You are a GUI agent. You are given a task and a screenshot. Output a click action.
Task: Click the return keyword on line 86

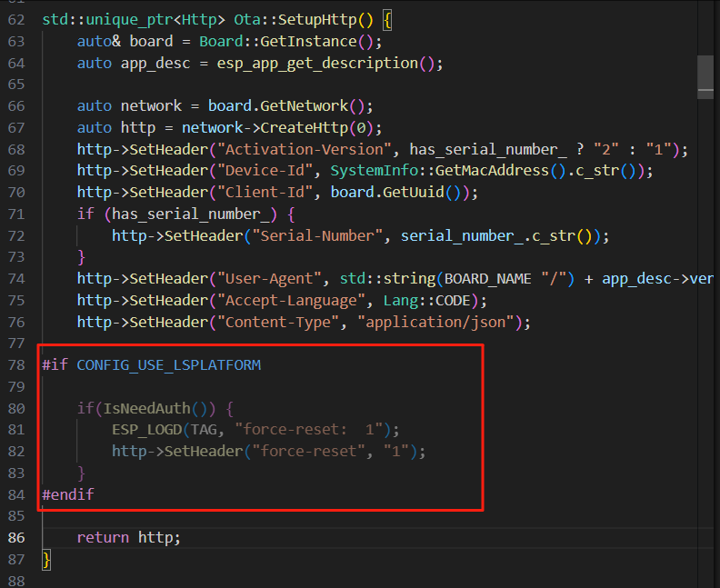click(x=103, y=537)
